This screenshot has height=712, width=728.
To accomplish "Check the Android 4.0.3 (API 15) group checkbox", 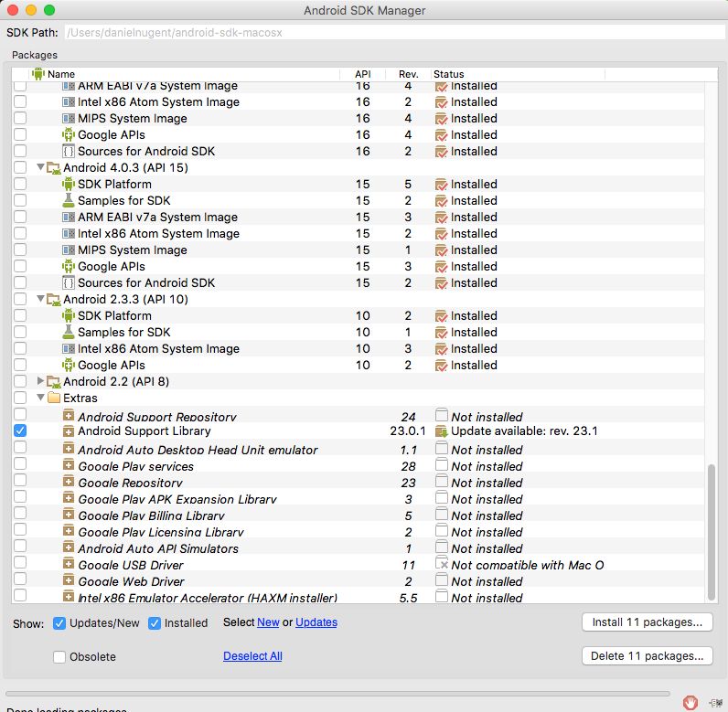I will point(20,167).
